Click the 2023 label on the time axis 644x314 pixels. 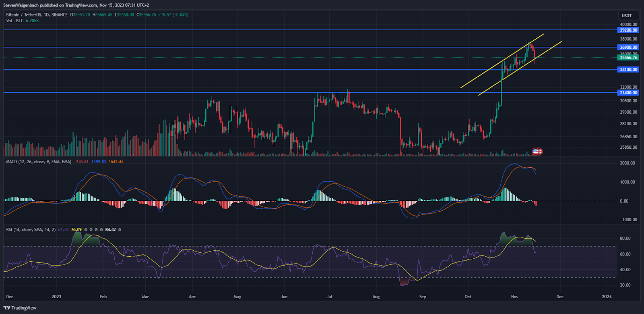tap(56, 297)
